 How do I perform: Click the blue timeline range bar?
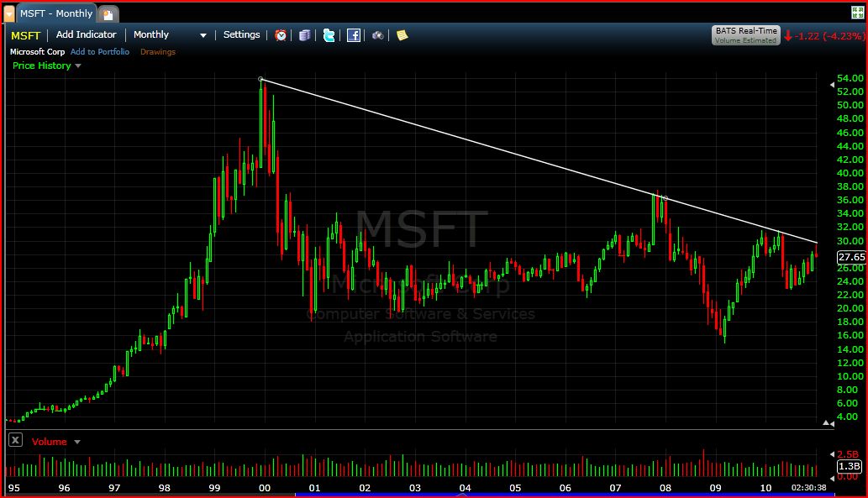pos(565,495)
